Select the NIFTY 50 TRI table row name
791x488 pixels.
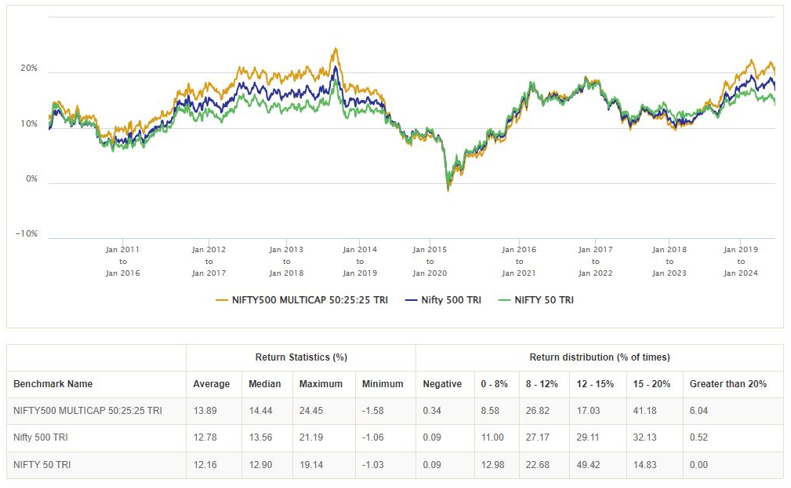42,465
